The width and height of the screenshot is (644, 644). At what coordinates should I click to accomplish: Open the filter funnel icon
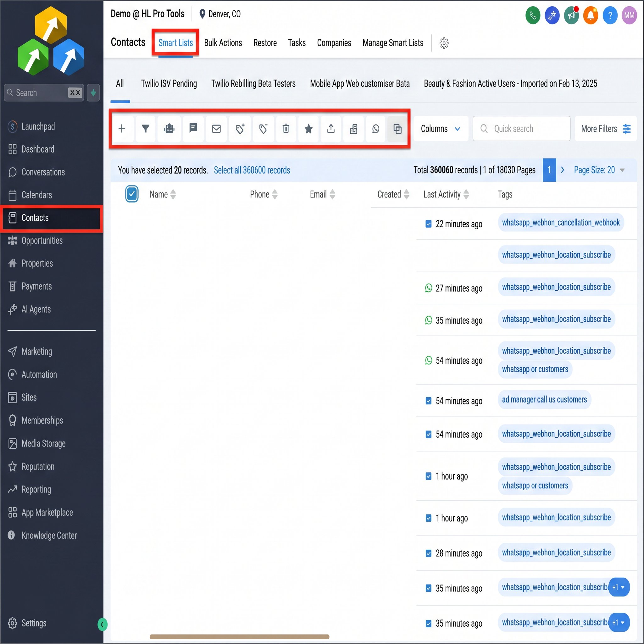coord(146,129)
